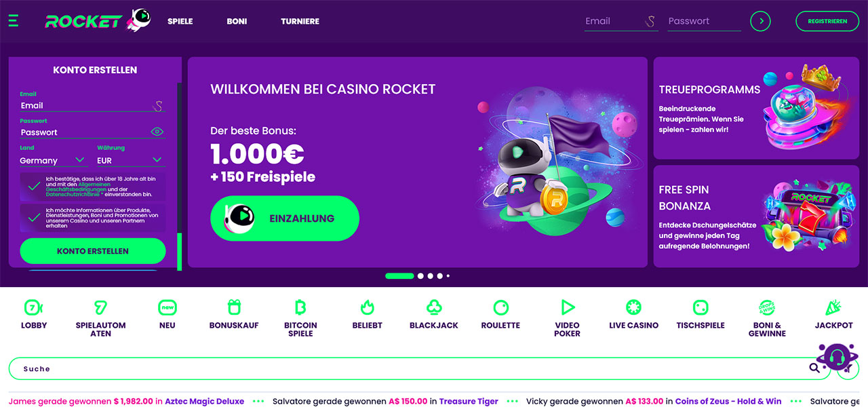Viewport: 868px width, 420px height.
Task: Toggle the age confirmation checkbox
Action: coord(33,186)
